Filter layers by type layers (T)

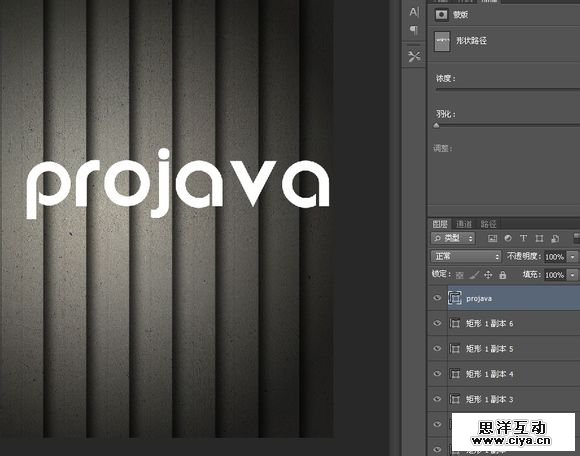coord(523,239)
